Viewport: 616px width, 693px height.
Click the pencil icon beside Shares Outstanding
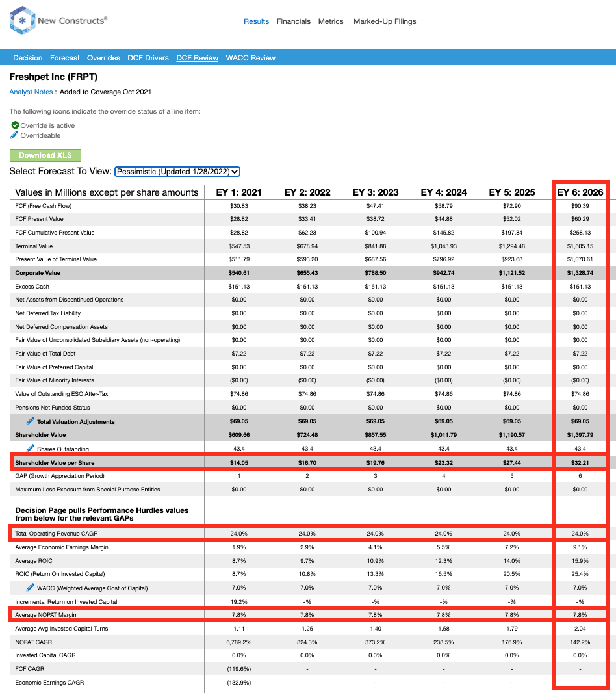pos(30,448)
